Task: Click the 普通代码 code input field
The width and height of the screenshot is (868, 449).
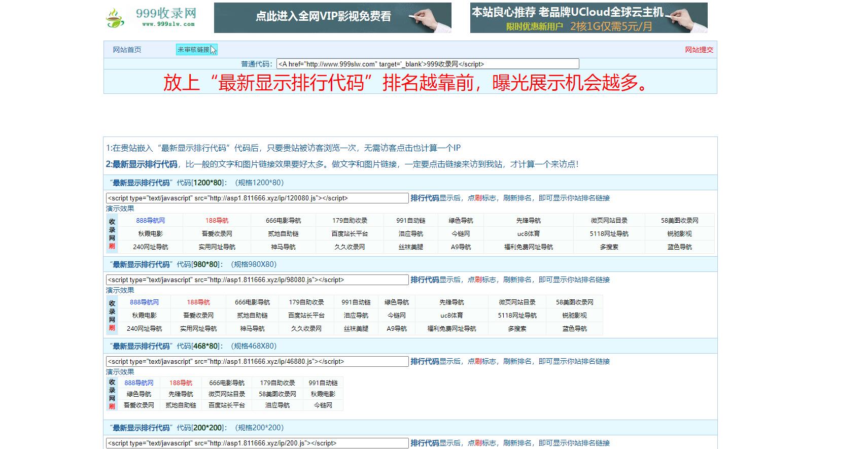Action: 428,64
